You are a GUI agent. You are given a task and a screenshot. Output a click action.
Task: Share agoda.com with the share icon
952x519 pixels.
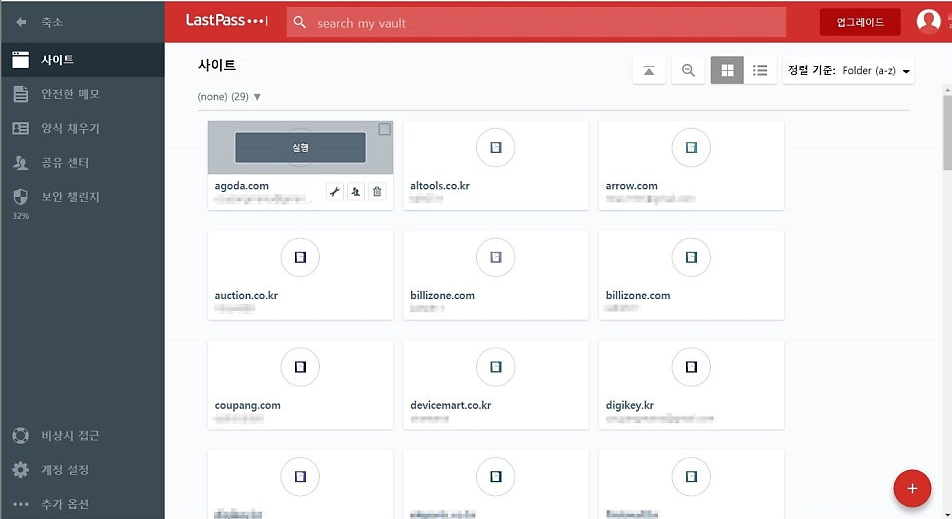pos(356,192)
